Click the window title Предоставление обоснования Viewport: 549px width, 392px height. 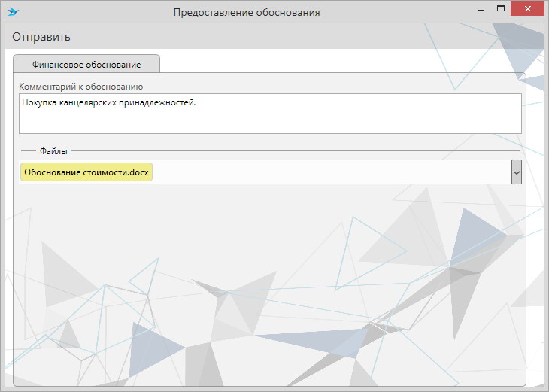tap(246, 12)
